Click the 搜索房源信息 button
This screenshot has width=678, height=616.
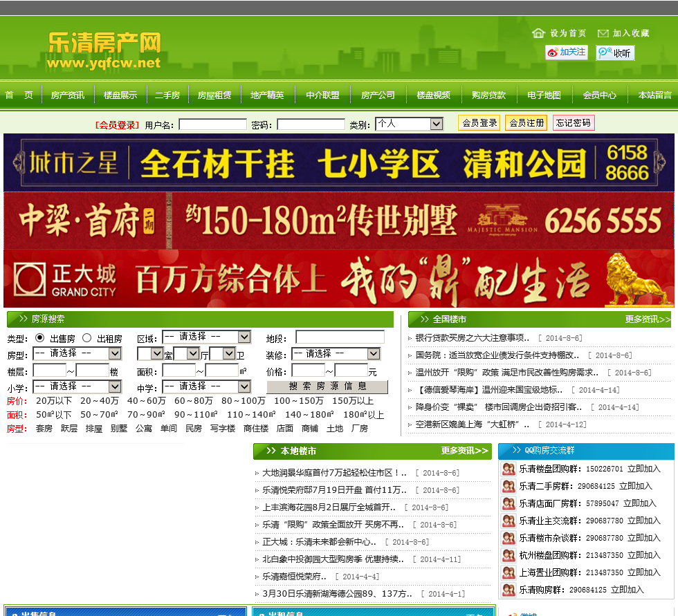pos(327,386)
